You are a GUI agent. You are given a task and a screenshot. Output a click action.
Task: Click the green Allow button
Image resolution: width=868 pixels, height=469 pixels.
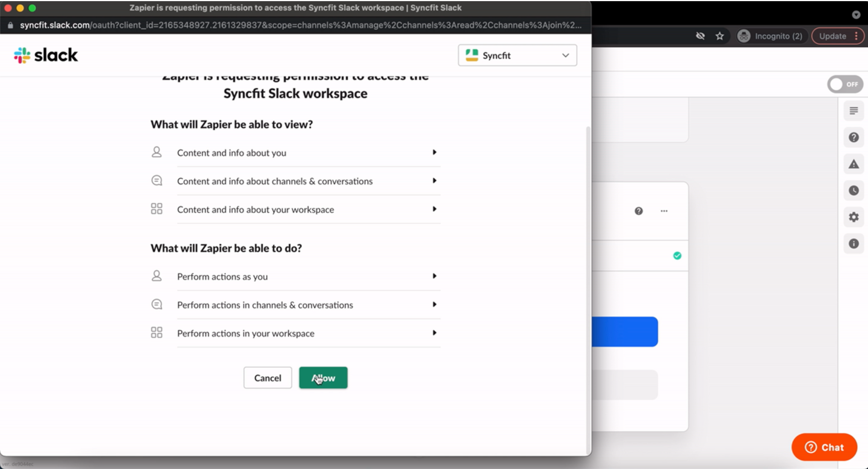click(323, 378)
